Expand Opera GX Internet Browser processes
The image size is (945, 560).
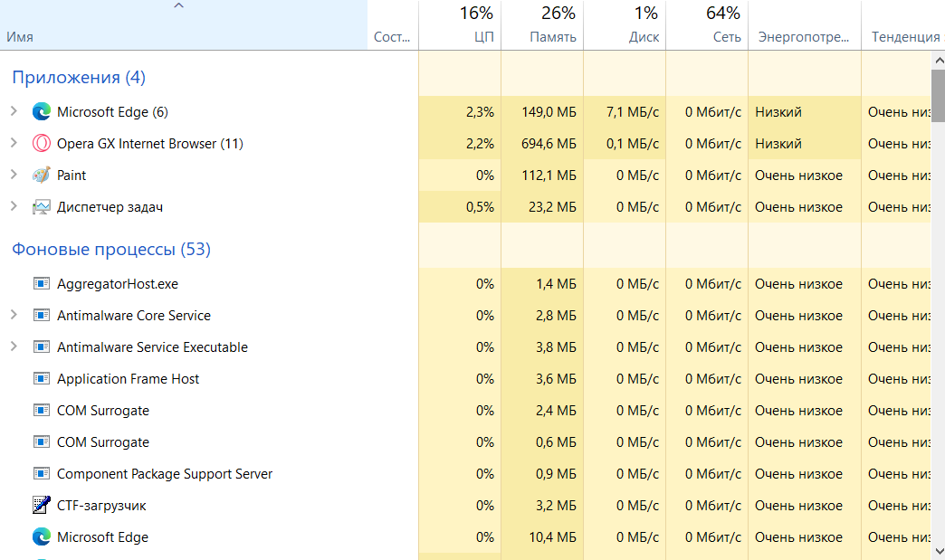point(14,144)
